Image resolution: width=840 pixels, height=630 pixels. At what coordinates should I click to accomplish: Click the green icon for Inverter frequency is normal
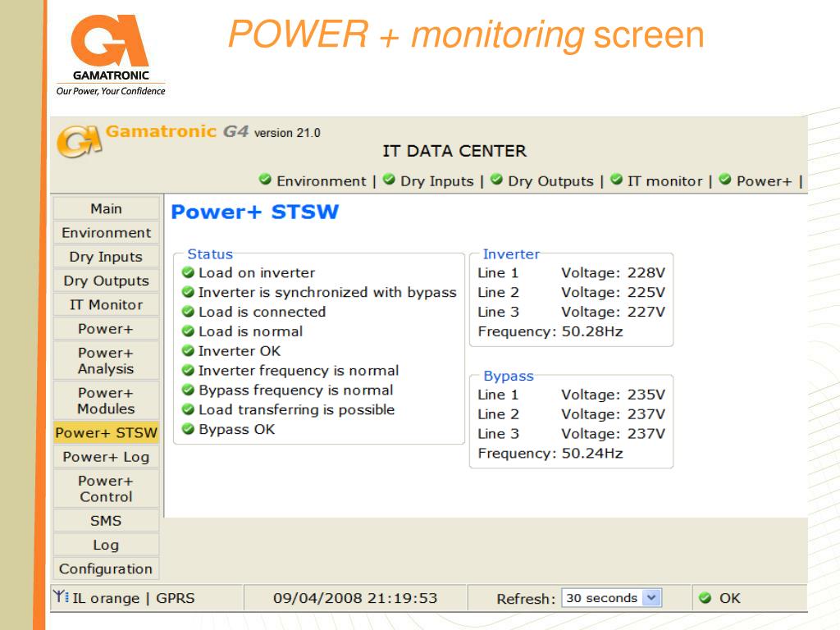(x=188, y=370)
